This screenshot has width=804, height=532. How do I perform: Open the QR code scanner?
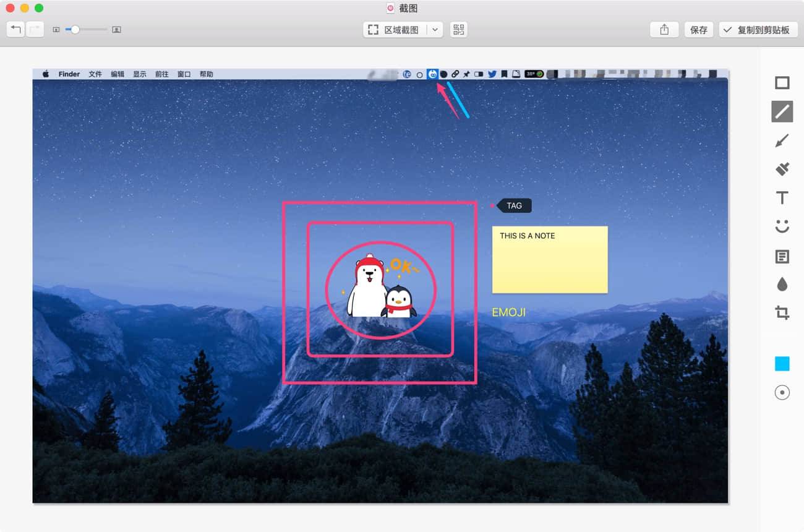[458, 30]
